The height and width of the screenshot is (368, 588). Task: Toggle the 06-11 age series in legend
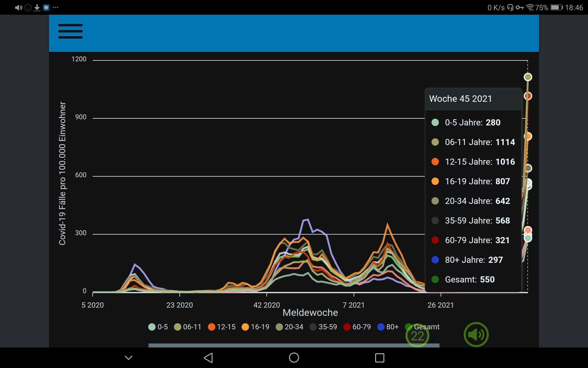click(x=188, y=327)
